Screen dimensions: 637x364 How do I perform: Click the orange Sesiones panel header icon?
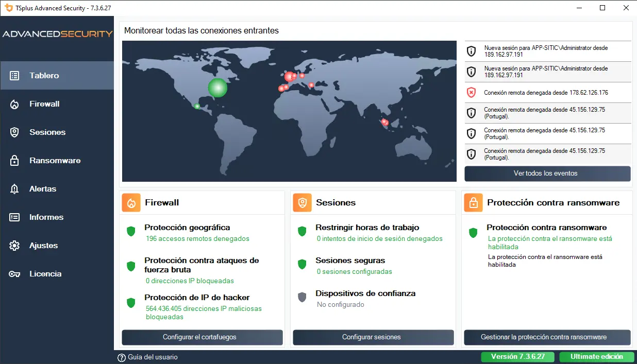click(302, 203)
